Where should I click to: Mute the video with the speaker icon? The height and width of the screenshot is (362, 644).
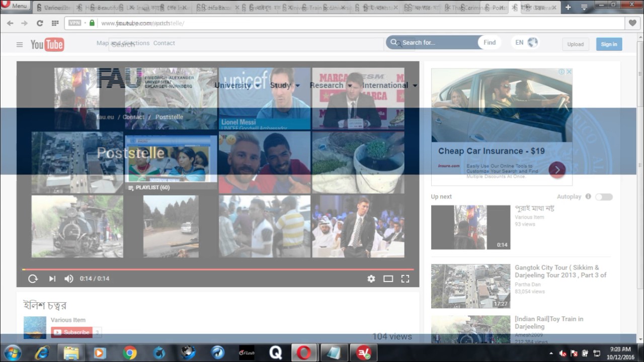click(x=69, y=279)
